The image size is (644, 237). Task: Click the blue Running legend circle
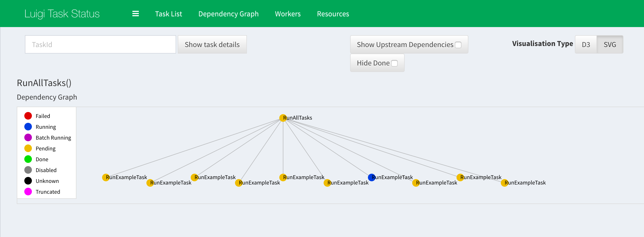tap(28, 127)
